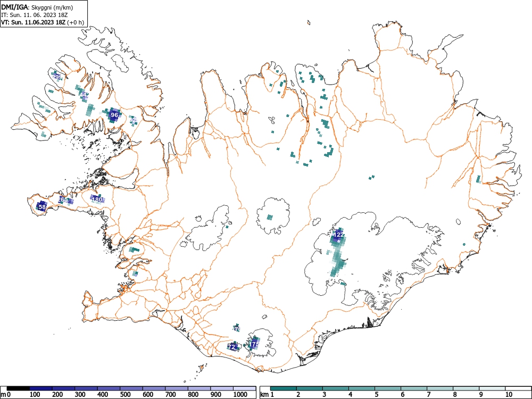Pick the 600–700 m legend swatch
The height and width of the screenshot is (399, 532).
point(154,388)
